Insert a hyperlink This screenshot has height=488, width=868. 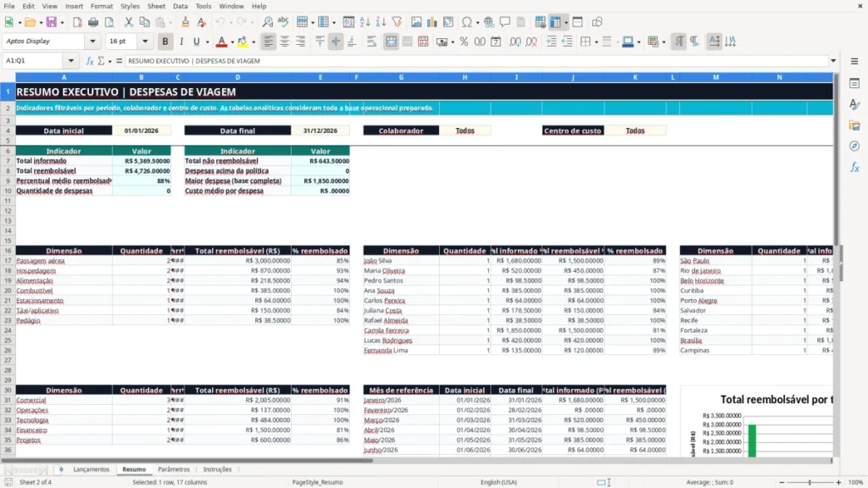pos(489,22)
